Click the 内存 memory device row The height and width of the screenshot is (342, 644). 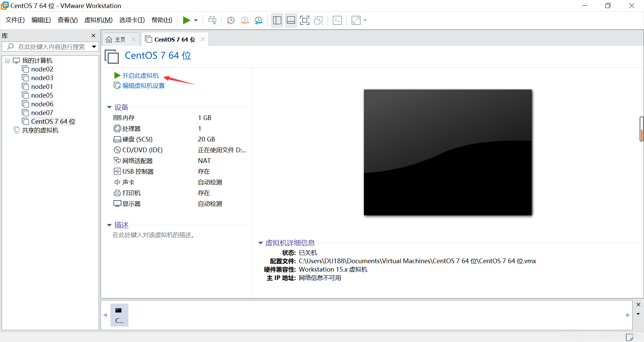point(180,118)
